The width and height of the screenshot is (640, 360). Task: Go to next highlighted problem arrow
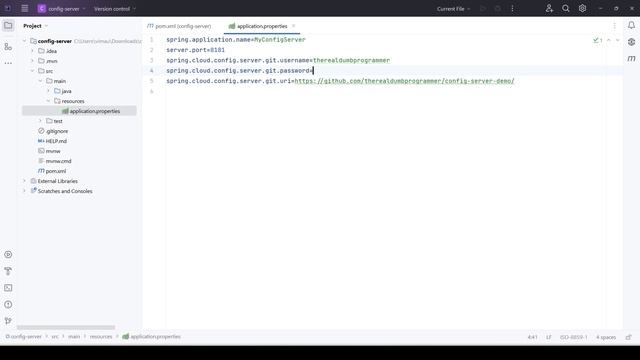618,40
